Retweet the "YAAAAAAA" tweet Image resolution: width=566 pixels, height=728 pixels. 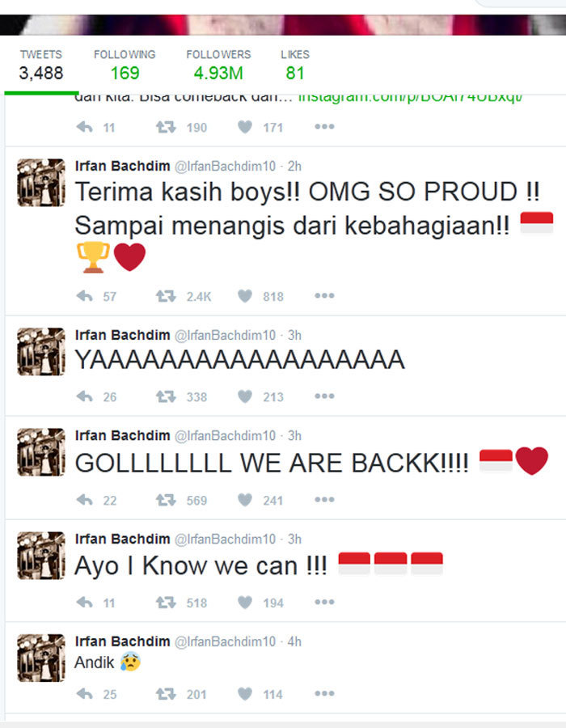pos(166,396)
